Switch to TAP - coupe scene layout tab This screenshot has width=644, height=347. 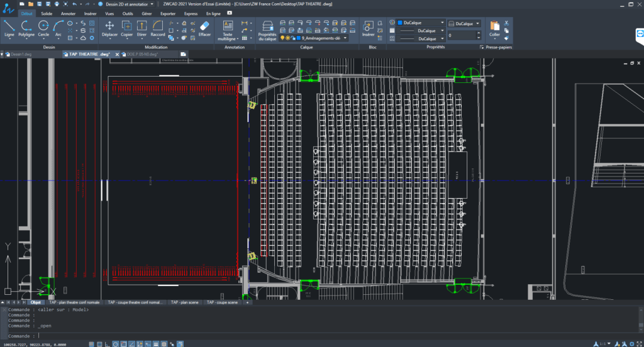pos(222,302)
